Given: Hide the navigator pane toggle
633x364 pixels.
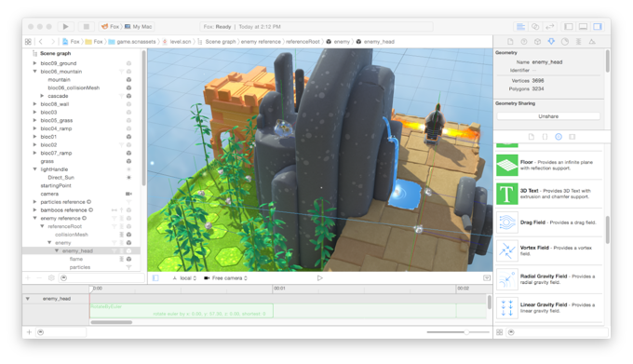Looking at the screenshot, I should click(569, 27).
